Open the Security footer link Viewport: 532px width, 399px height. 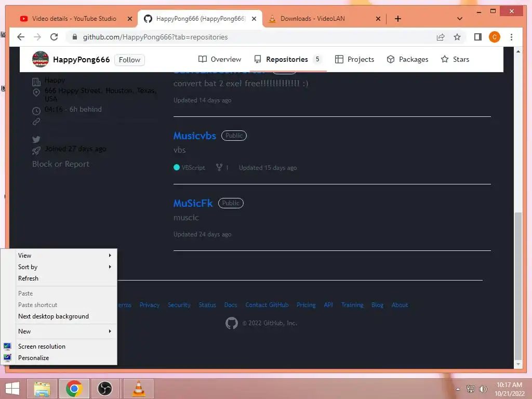(x=179, y=305)
